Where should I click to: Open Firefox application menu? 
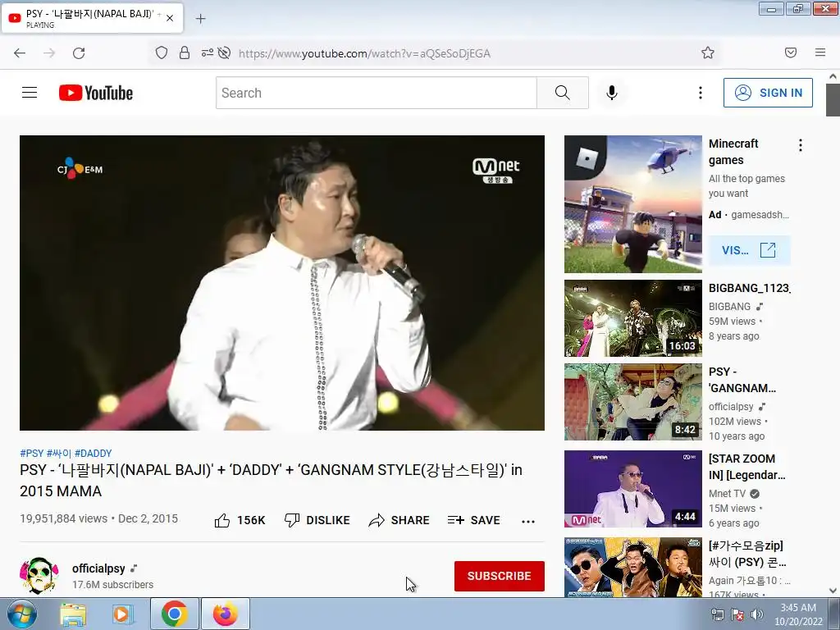(820, 52)
